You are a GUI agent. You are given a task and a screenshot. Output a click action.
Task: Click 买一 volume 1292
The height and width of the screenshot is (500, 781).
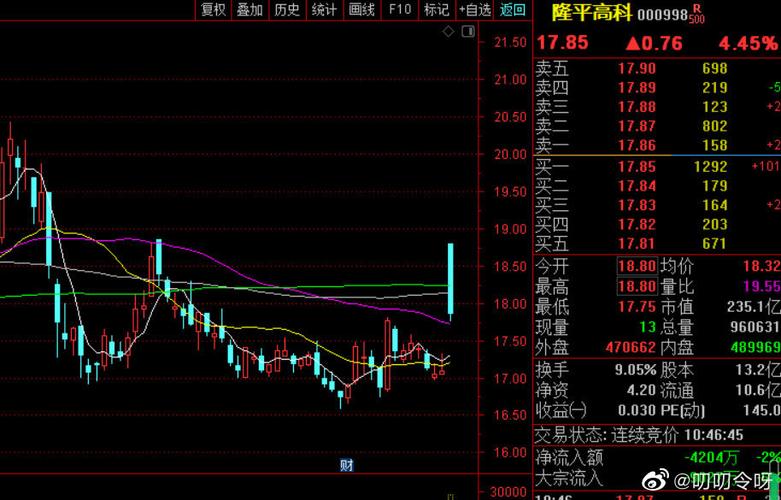711,166
